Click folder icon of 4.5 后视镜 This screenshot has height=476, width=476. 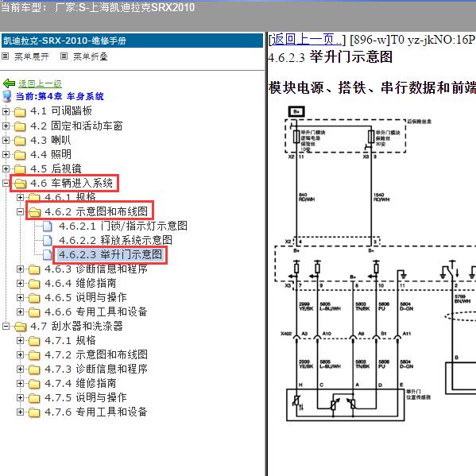20,168
